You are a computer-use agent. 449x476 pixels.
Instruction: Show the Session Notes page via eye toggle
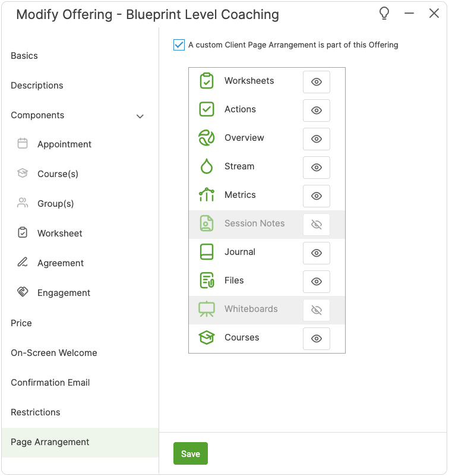pyautogui.click(x=316, y=225)
